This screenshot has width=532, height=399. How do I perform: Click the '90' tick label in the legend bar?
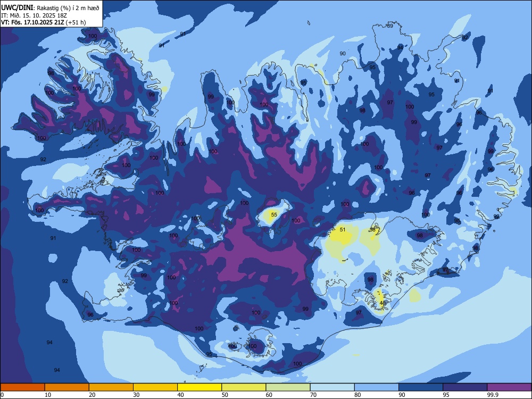402,395
